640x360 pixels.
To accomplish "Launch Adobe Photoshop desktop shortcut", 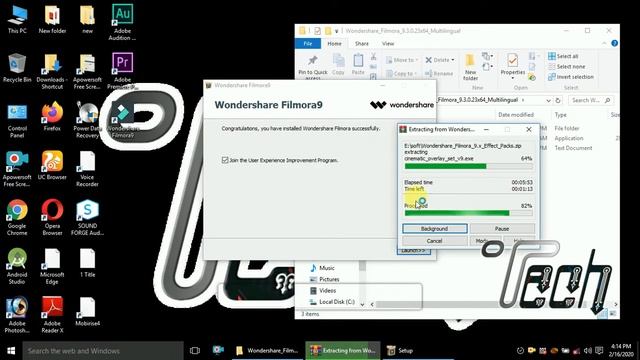I will 17,315.
